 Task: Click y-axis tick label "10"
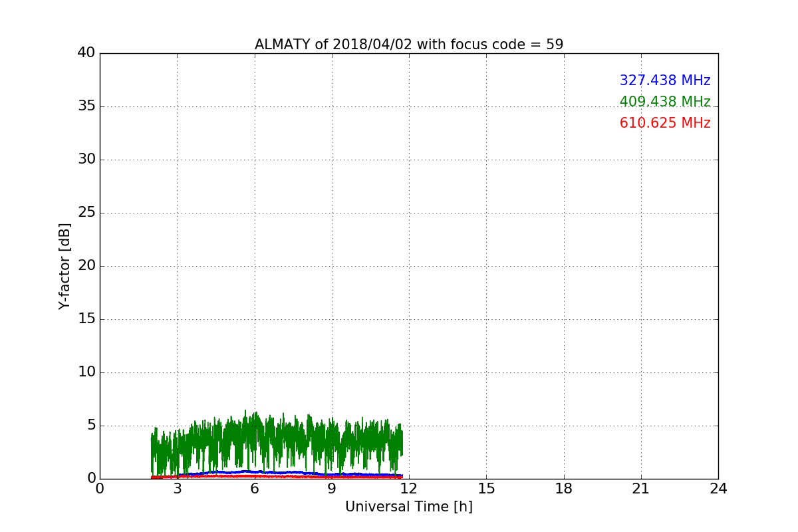[x=86, y=372]
